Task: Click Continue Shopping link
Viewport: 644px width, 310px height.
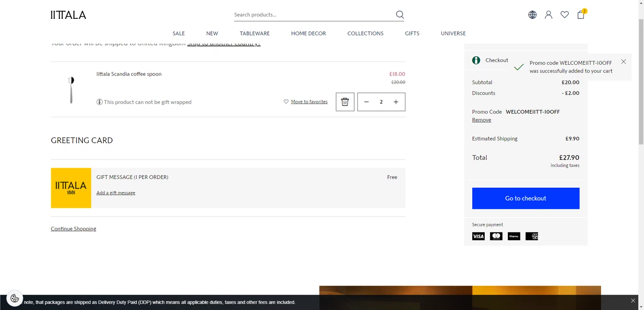Action: point(73,229)
